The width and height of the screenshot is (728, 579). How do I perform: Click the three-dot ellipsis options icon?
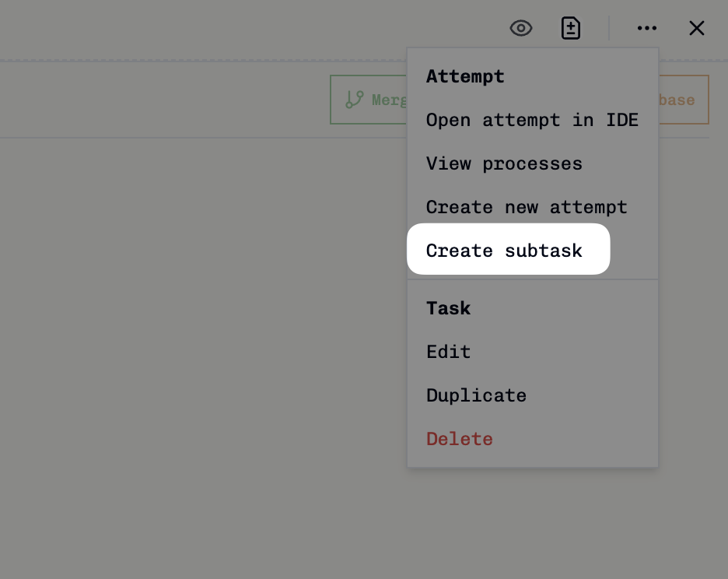click(647, 28)
